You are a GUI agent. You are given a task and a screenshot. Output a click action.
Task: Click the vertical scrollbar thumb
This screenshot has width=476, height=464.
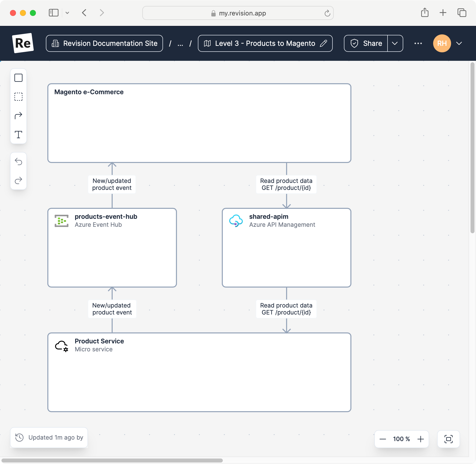click(x=472, y=148)
